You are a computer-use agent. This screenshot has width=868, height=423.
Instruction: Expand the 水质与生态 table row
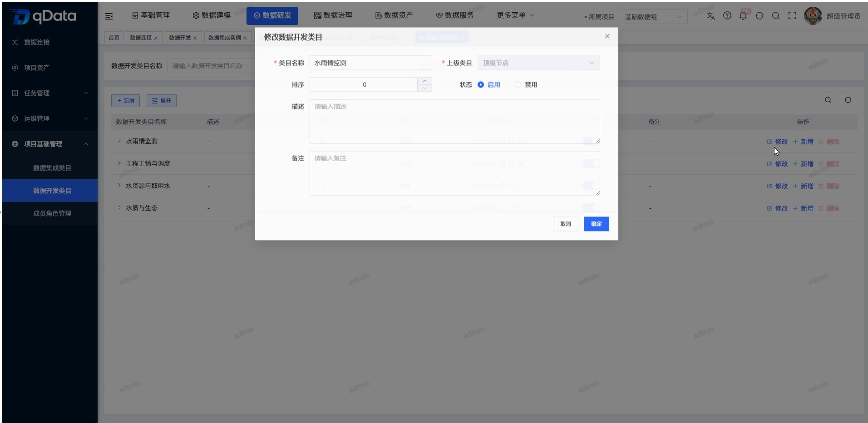[x=119, y=207]
